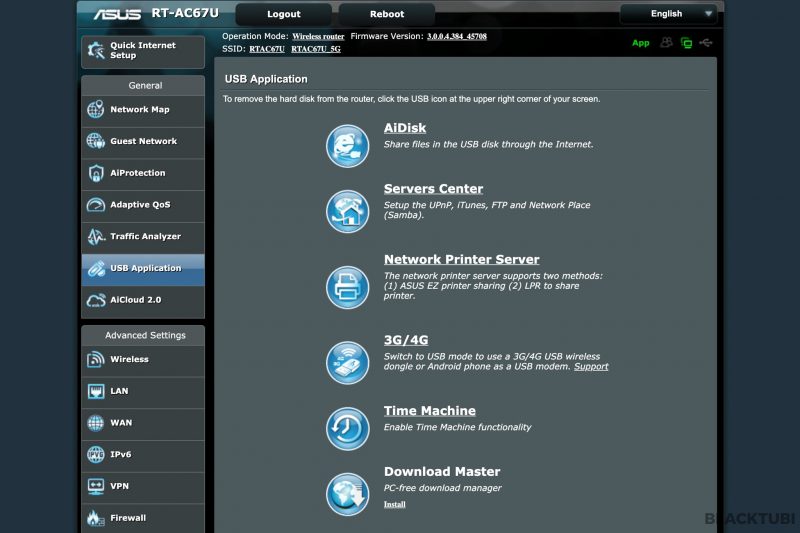The image size is (800, 533).
Task: Click the Guest Network icon in sidebar
Action: tap(95, 141)
